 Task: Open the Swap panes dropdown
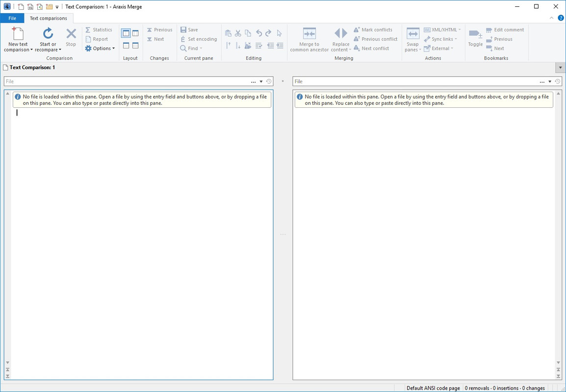(x=412, y=39)
